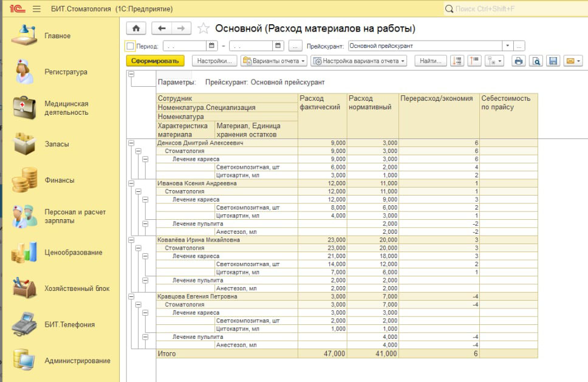Viewport: 588px width, 382px height.
Task: Click the БИТ.Телефония phone icon
Action: coord(24,324)
